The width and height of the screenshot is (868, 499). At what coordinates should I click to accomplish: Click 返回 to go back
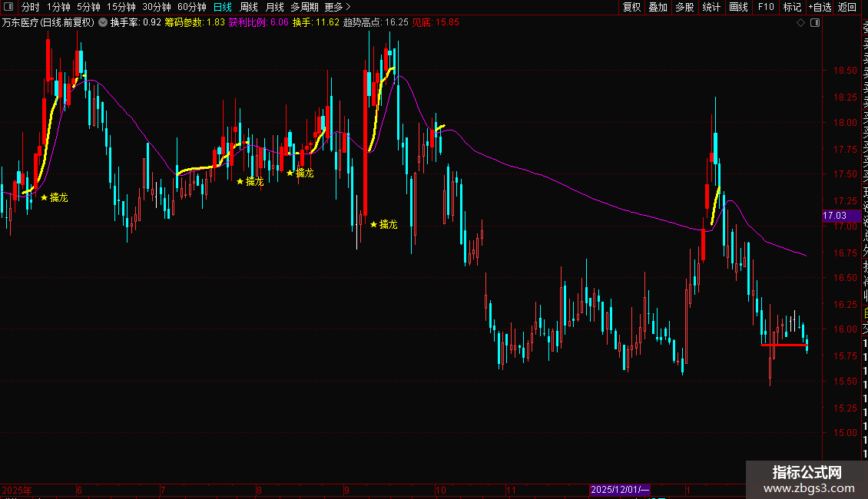tap(847, 7)
